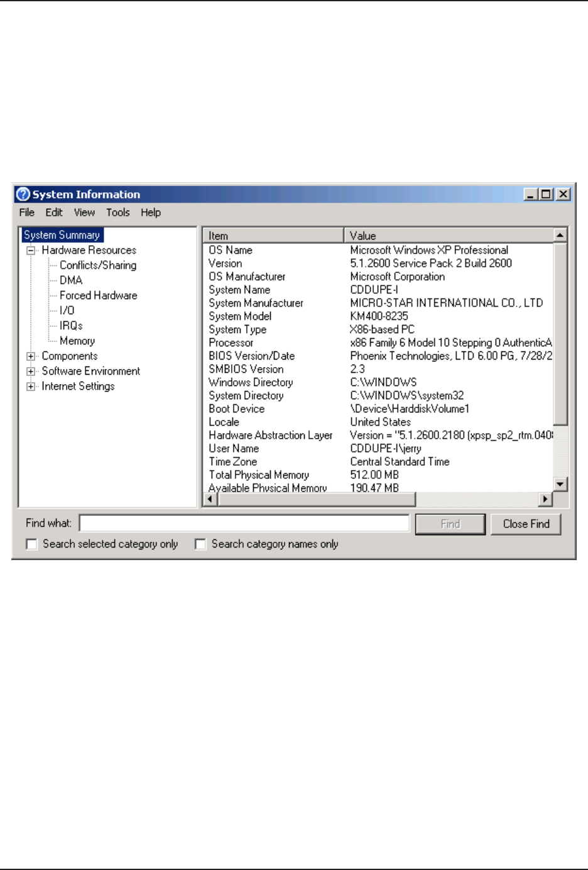
Task: Click the vertical scrollbar thumb
Action: tap(560, 334)
